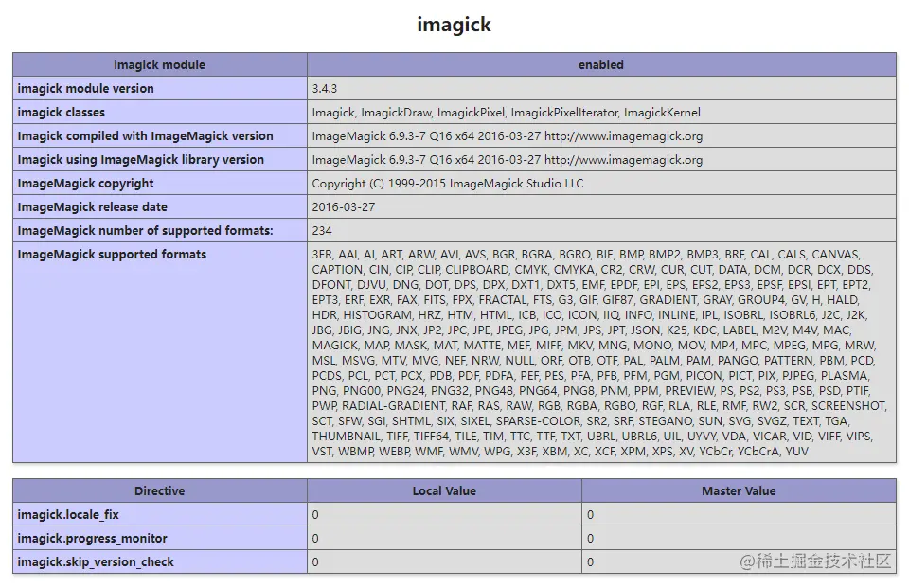The width and height of the screenshot is (909, 588).
Task: Click the local value of imagick.skip_version_check
Action: [315, 562]
